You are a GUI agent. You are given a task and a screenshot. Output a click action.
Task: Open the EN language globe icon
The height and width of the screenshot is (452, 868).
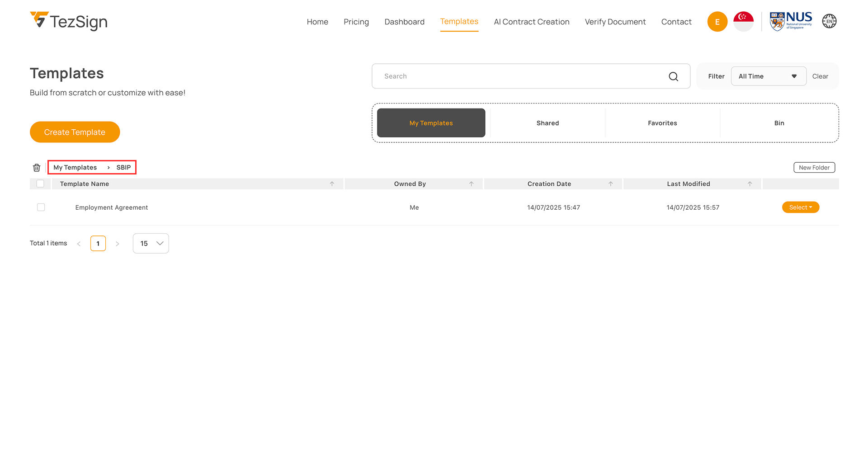pyautogui.click(x=829, y=21)
